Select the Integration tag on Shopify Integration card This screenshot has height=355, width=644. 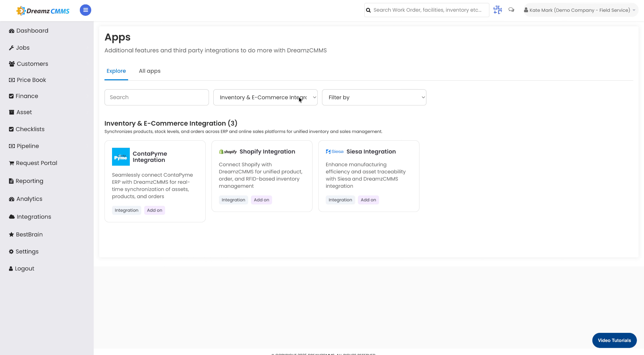(233, 199)
